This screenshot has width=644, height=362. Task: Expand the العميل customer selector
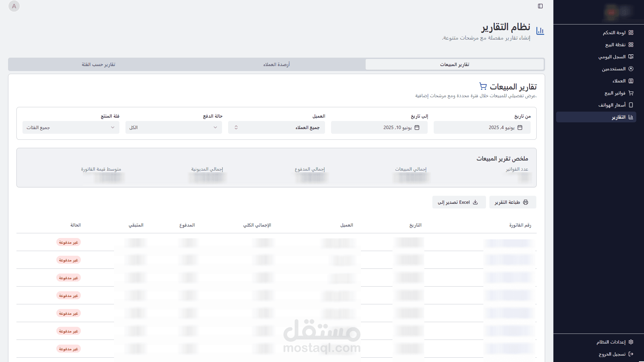tap(276, 127)
